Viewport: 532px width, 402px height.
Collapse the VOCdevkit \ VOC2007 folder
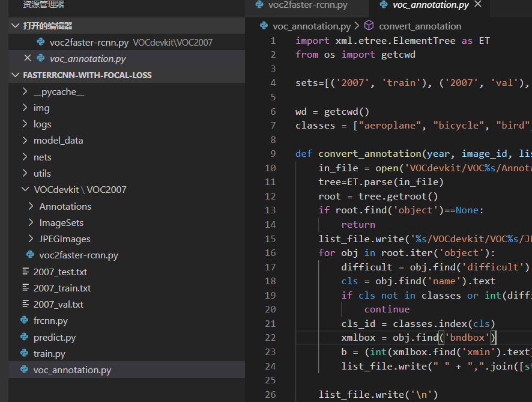point(25,189)
